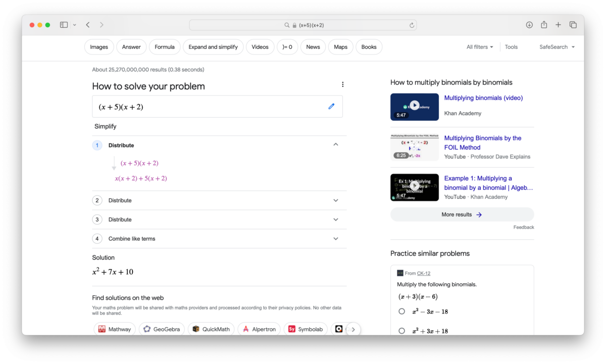This screenshot has height=364, width=606.
Task: Switch to the Videos search filter
Action: click(x=260, y=47)
